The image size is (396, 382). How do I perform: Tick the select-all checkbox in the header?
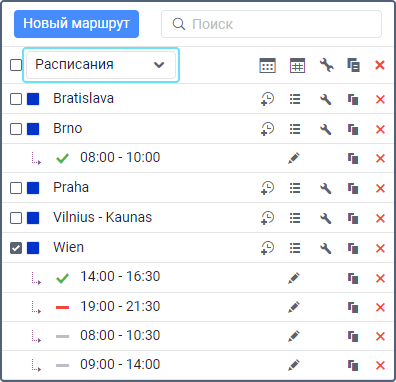click(x=16, y=65)
